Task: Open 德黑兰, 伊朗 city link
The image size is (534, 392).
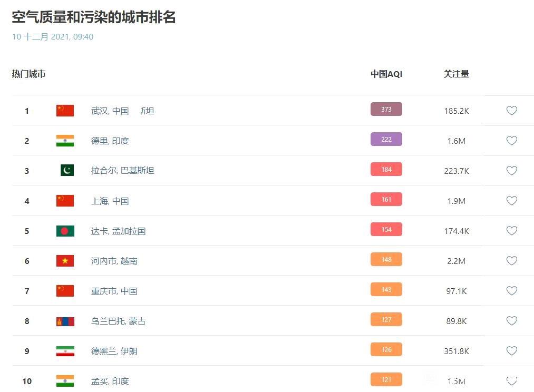Action: (114, 351)
